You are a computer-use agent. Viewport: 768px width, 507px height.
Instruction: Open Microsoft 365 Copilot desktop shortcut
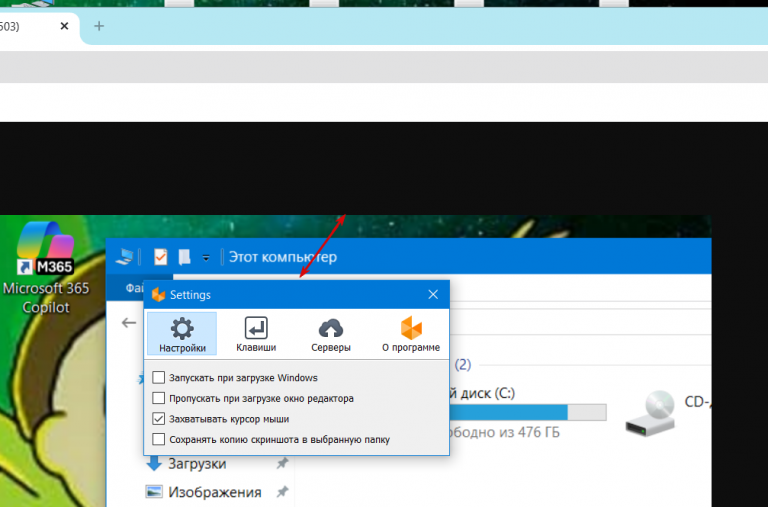click(46, 267)
